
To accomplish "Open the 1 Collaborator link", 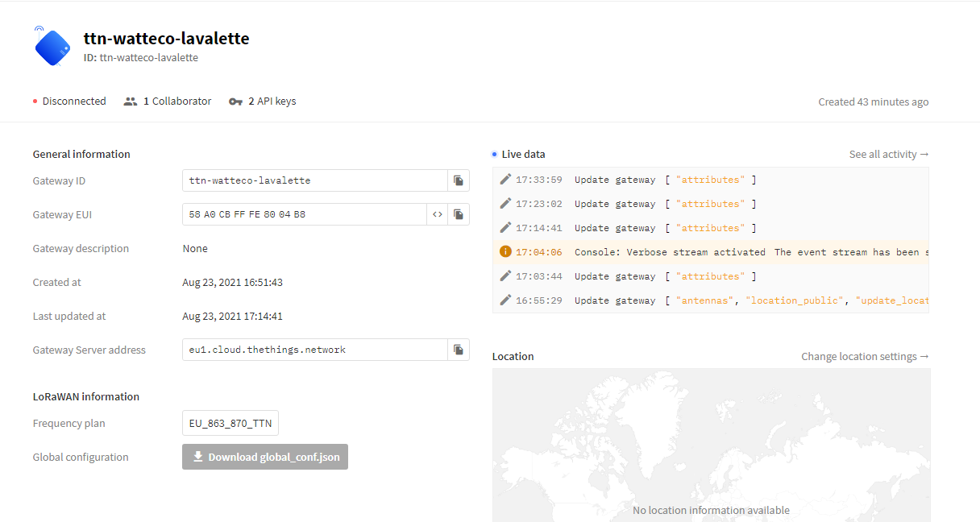I will point(168,101).
